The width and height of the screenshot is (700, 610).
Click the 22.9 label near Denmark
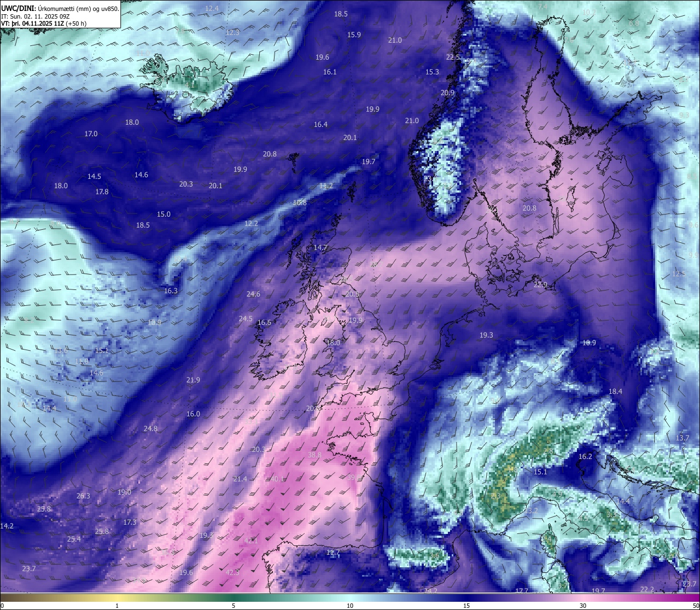pyautogui.click(x=540, y=284)
